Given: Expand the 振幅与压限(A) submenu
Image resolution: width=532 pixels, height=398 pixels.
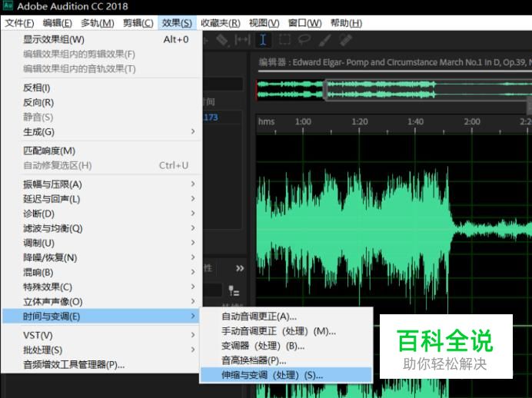Looking at the screenshot, I should [101, 184].
